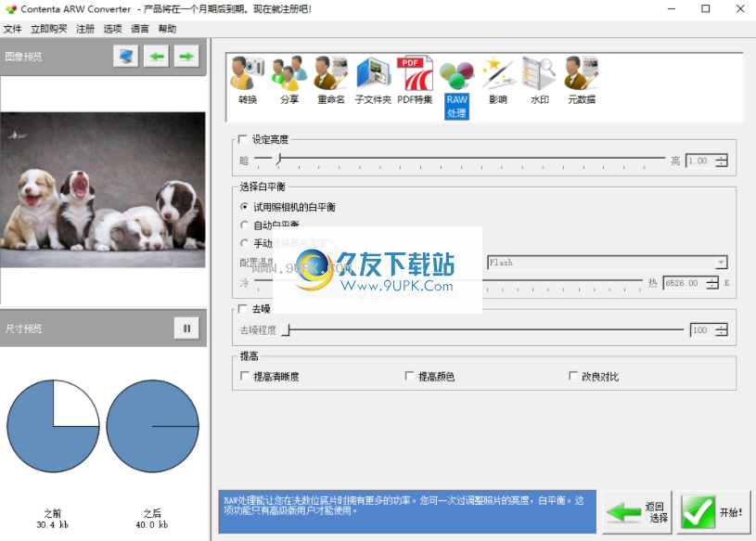The image size is (756, 541).
Task: Click the 之前 pie chart
Action: [53, 426]
